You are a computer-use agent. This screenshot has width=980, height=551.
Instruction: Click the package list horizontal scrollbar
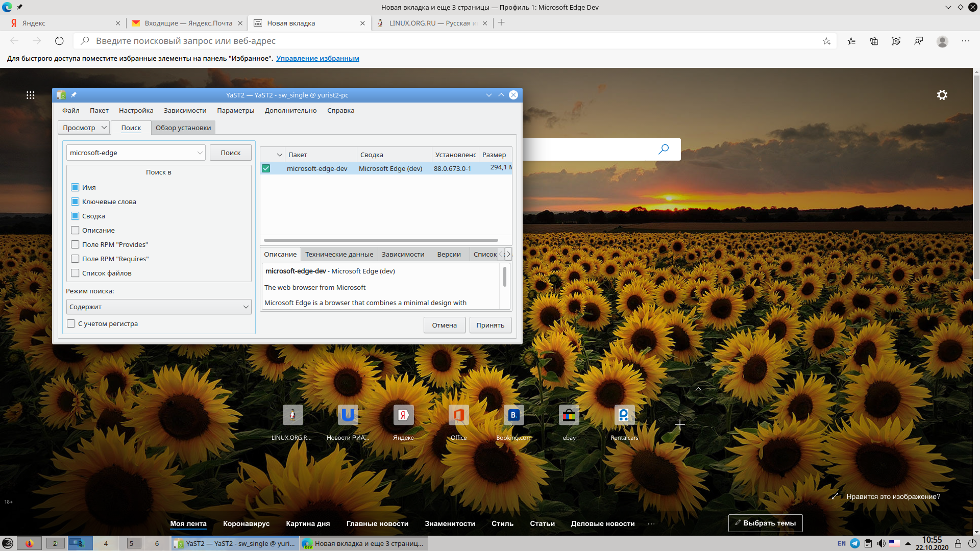click(x=381, y=240)
